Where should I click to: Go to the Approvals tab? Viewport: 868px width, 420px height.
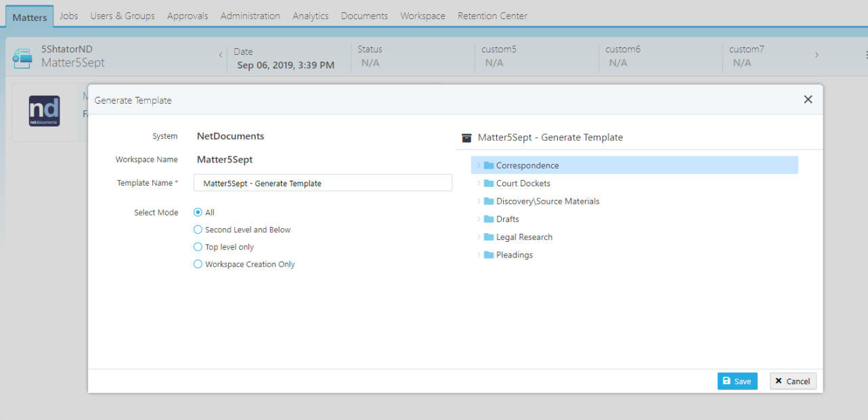pos(188,16)
